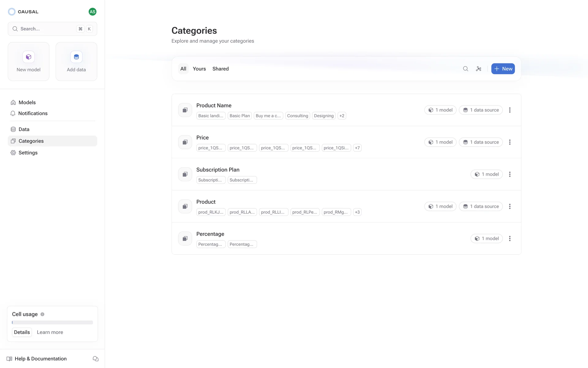Open the three-dot menu for Price
This screenshot has width=588, height=368.
pos(510,142)
